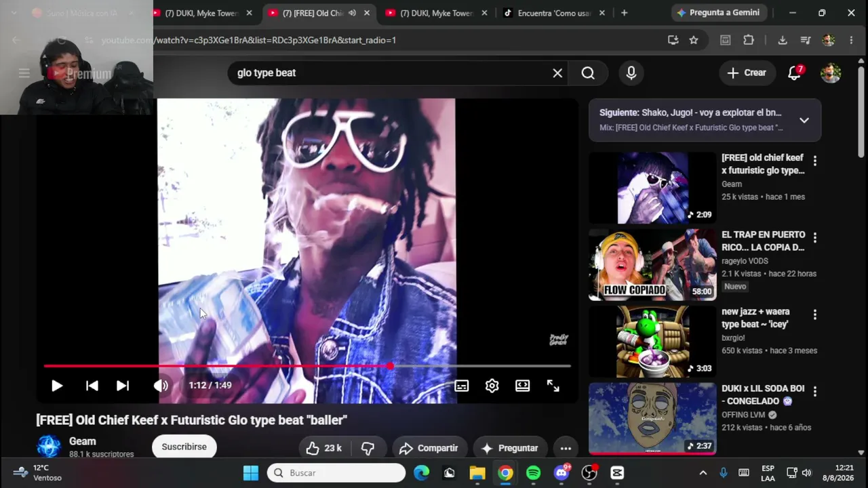The height and width of the screenshot is (488, 868).
Task: Open the Spotify taskbar icon
Action: coord(534,473)
